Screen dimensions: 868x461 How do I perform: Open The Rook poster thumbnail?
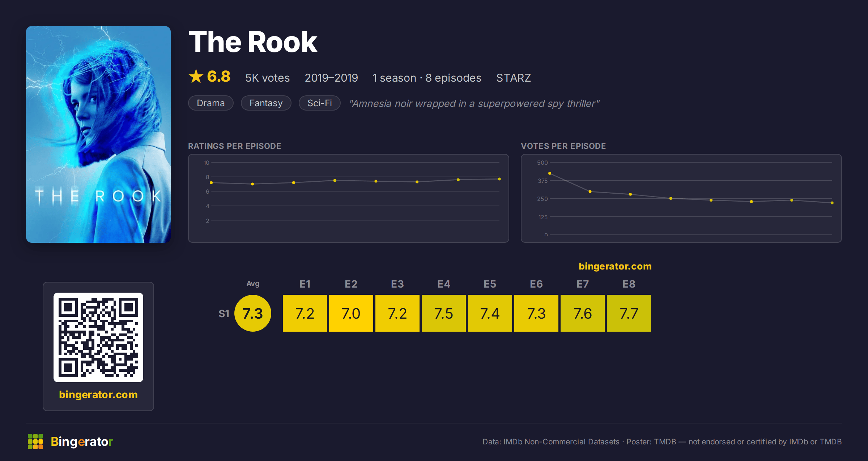tap(98, 134)
